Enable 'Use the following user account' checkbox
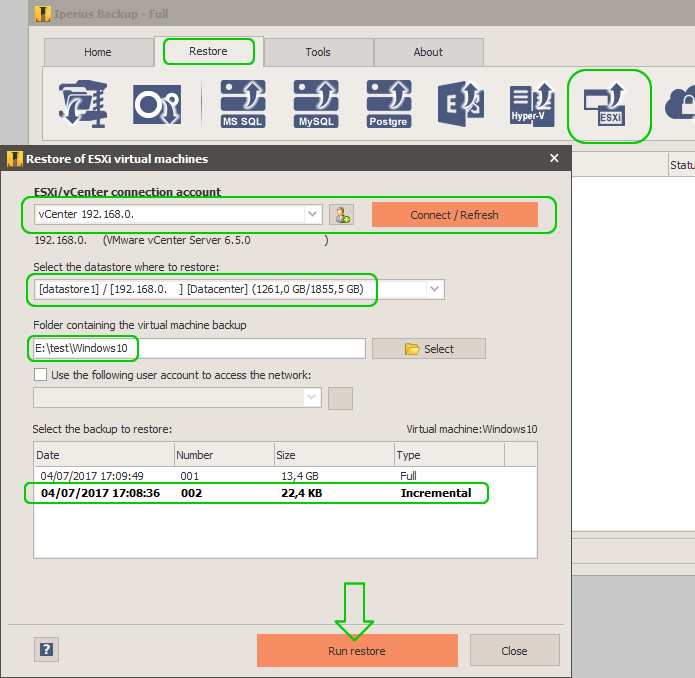Image resolution: width=695 pixels, height=678 pixels. coord(40,375)
